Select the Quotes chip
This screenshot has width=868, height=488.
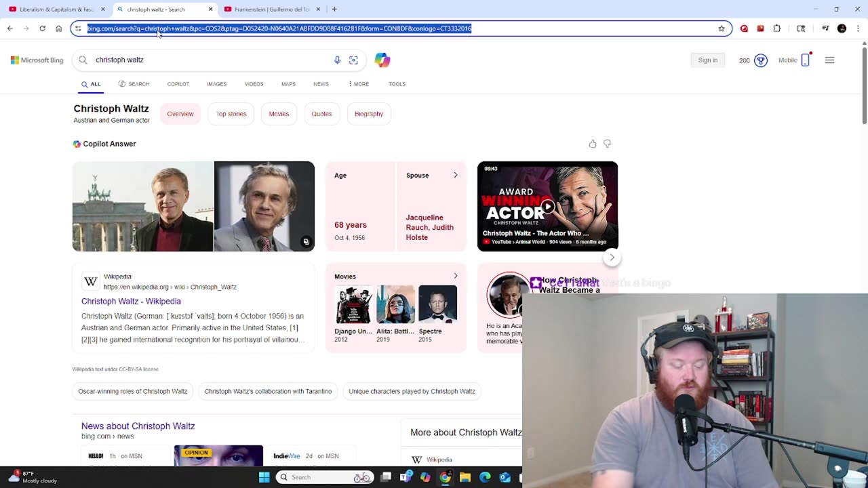click(x=321, y=114)
